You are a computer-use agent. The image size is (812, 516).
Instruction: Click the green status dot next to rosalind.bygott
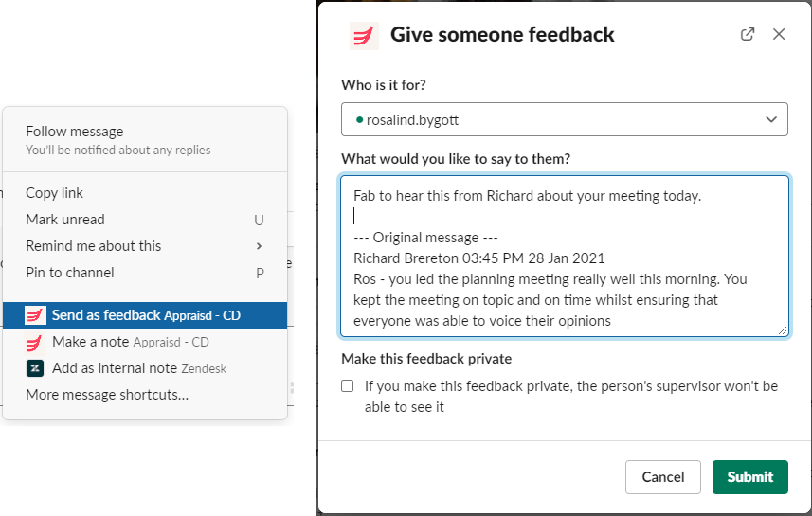point(359,120)
